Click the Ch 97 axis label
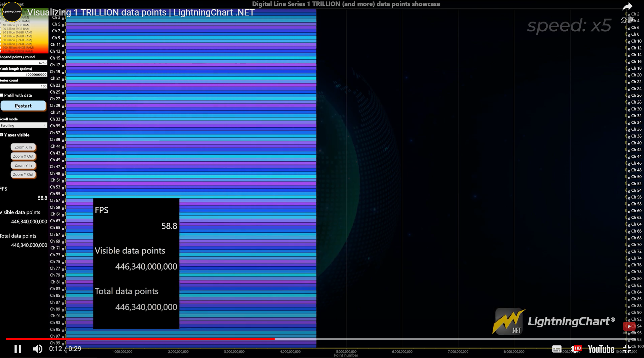The image size is (644, 358). 55,336
